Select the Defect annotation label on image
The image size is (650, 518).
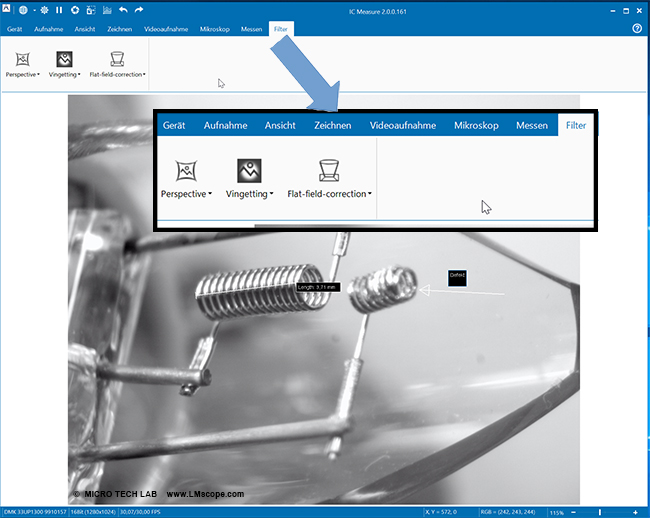(457, 276)
